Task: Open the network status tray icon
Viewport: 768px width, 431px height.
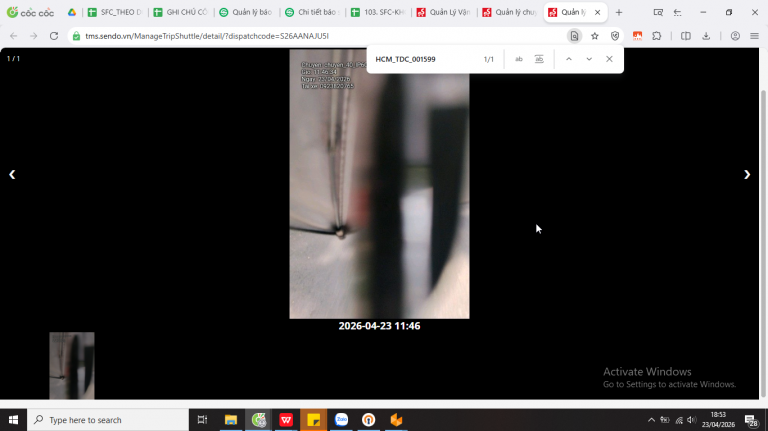Action: 679,420
